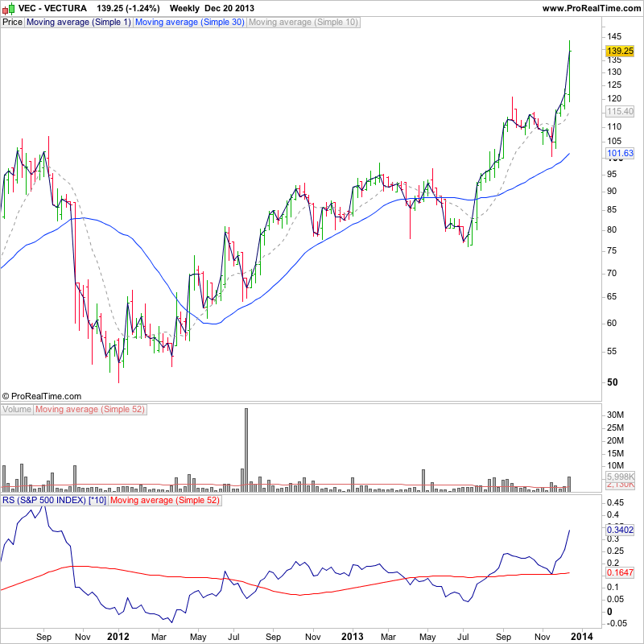The height and width of the screenshot is (644, 644).
Task: Select the Moving average (Simple 10) label
Action: [303, 23]
